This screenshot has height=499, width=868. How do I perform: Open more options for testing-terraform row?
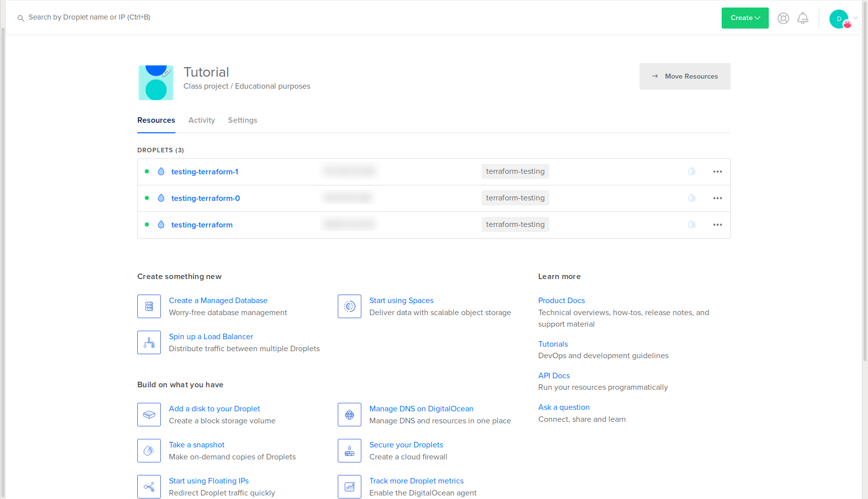pyautogui.click(x=718, y=224)
